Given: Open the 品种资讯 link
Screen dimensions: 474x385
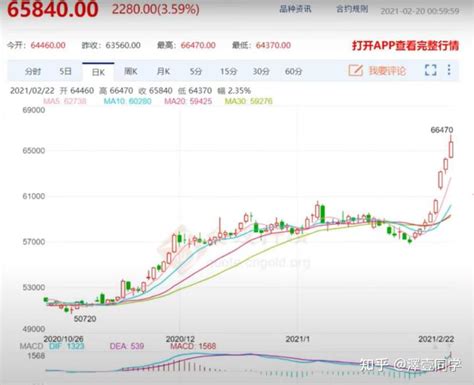Looking at the screenshot, I should (295, 9).
